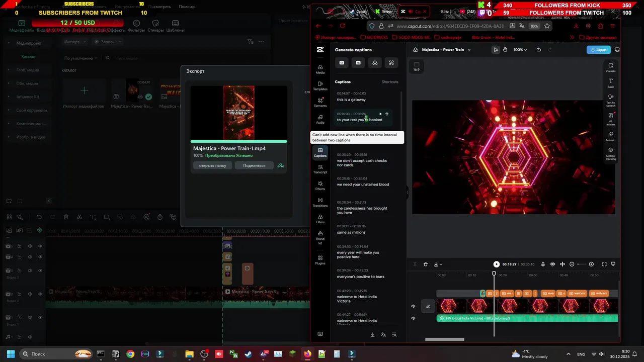Click the translate captions icon at panel bottom
644x362 pixels.
[x=383, y=335]
